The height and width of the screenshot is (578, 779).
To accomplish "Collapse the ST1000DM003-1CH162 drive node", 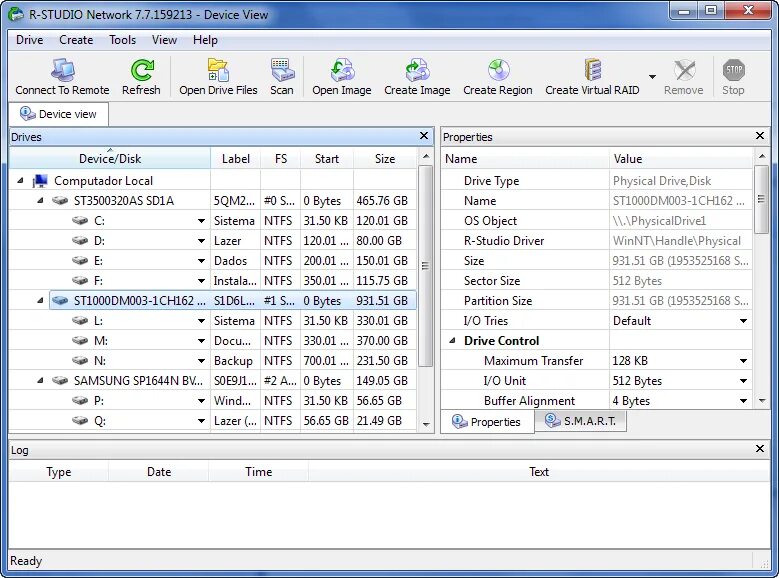I will coord(41,301).
